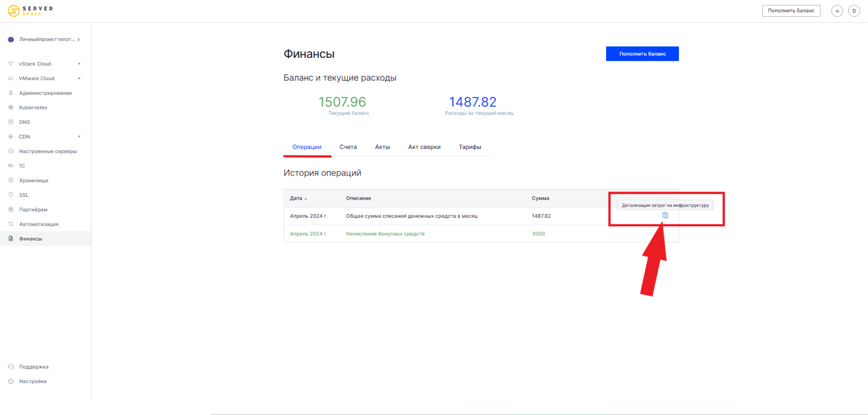Click the 3000 amount cell
The height and width of the screenshot is (415, 868).
tap(538, 234)
